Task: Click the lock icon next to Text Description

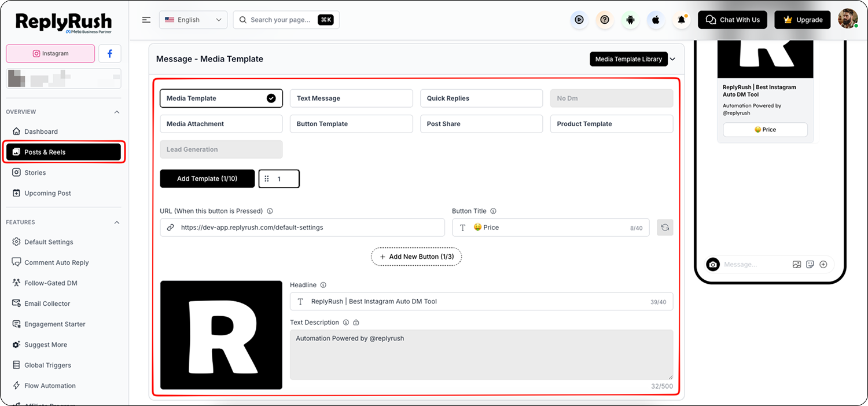Action: (x=356, y=323)
